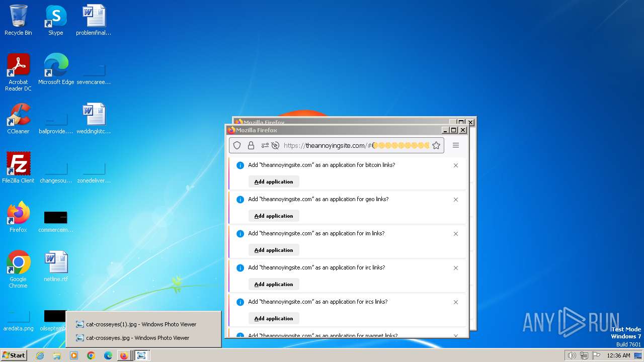Open the sevencaree desktop file

click(94, 73)
